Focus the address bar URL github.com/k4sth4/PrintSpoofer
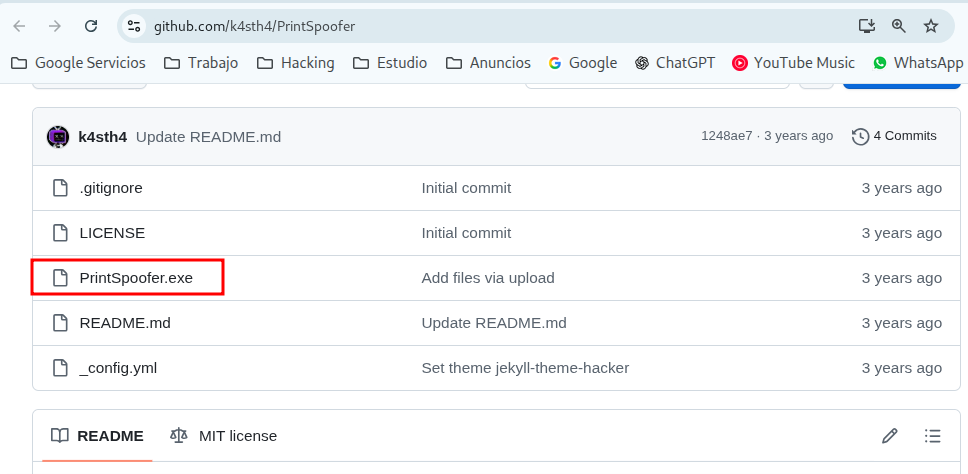Viewport: 968px width, 474px height. pos(254,26)
